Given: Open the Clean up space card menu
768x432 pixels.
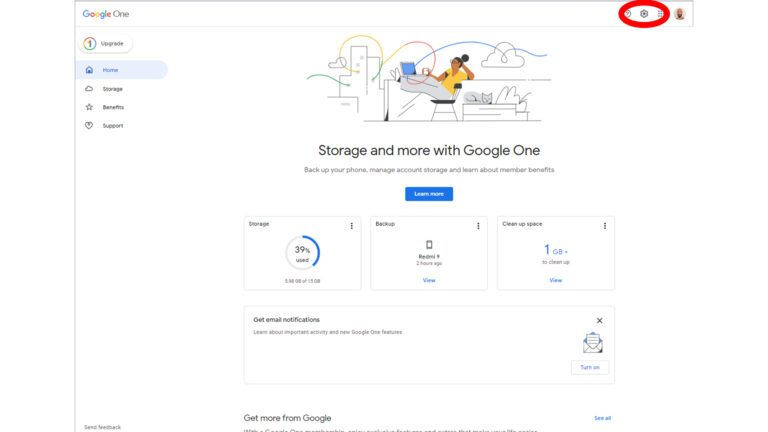Looking at the screenshot, I should tap(605, 226).
